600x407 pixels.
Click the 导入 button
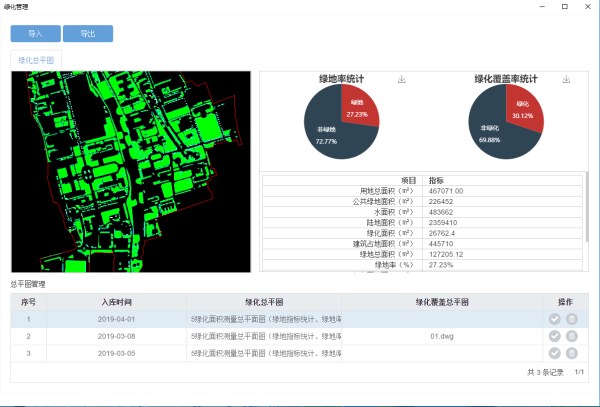(x=35, y=34)
